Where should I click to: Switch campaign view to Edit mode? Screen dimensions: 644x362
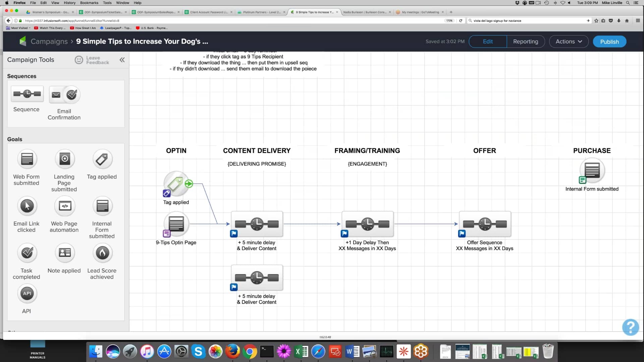[488, 42]
